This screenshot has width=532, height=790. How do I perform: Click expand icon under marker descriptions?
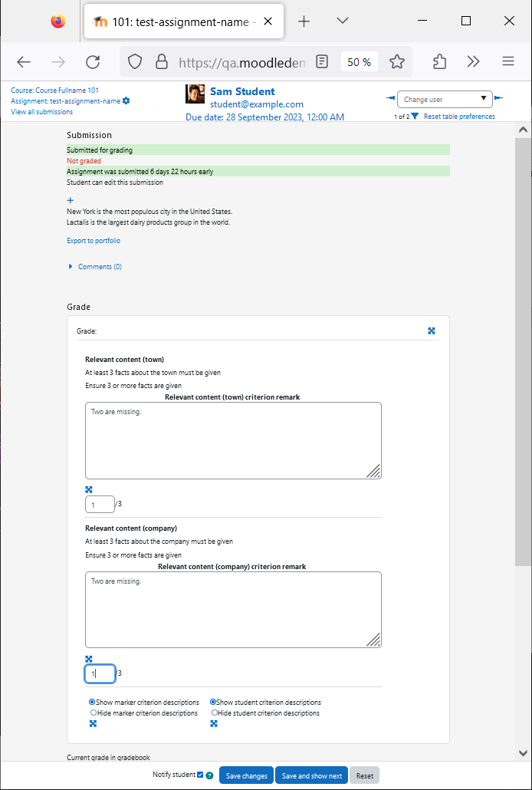click(x=93, y=724)
